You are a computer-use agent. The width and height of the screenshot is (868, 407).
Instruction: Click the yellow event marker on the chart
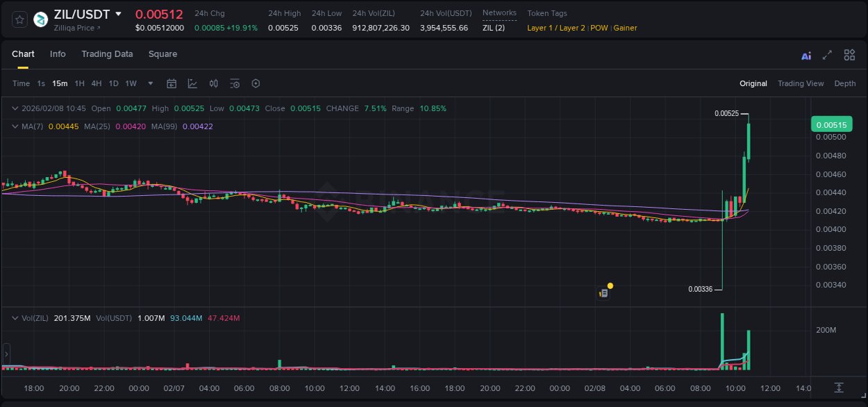[x=609, y=285]
